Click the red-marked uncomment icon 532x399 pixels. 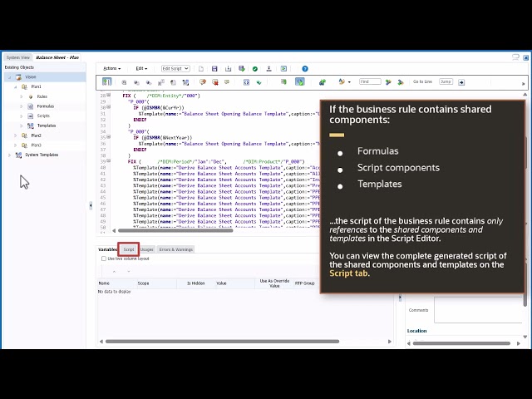coord(214,82)
